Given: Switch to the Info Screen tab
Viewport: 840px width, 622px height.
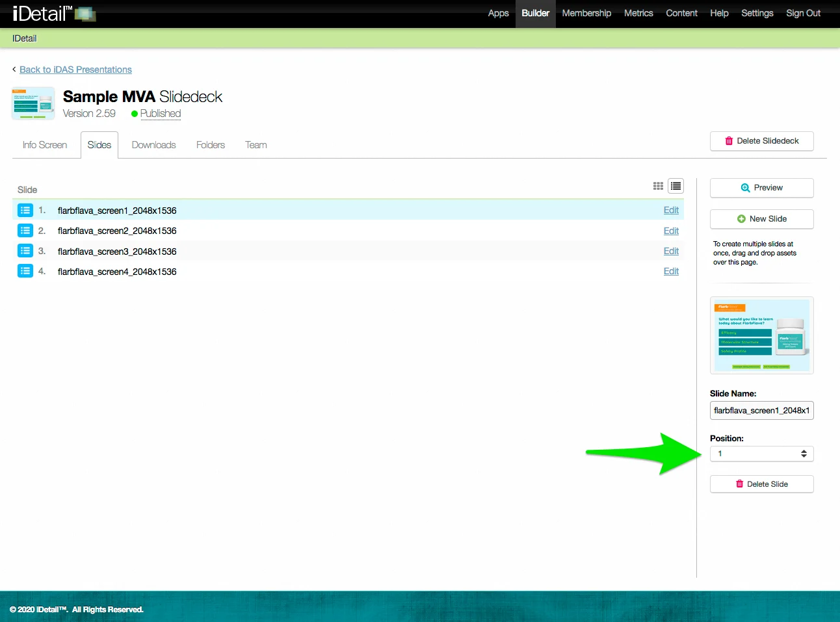Looking at the screenshot, I should (x=45, y=145).
